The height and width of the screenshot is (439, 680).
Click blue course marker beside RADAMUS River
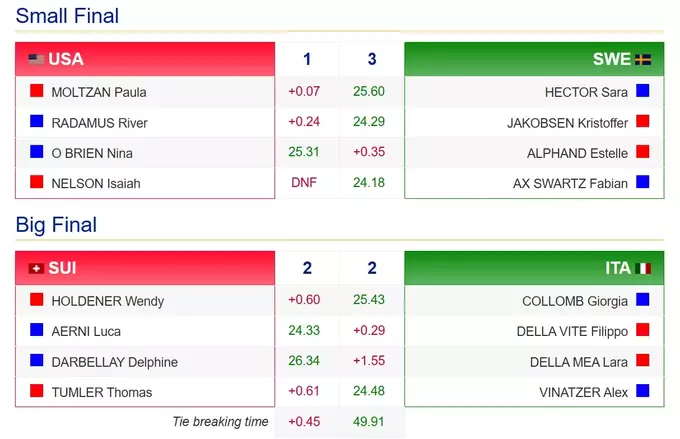(x=36, y=123)
